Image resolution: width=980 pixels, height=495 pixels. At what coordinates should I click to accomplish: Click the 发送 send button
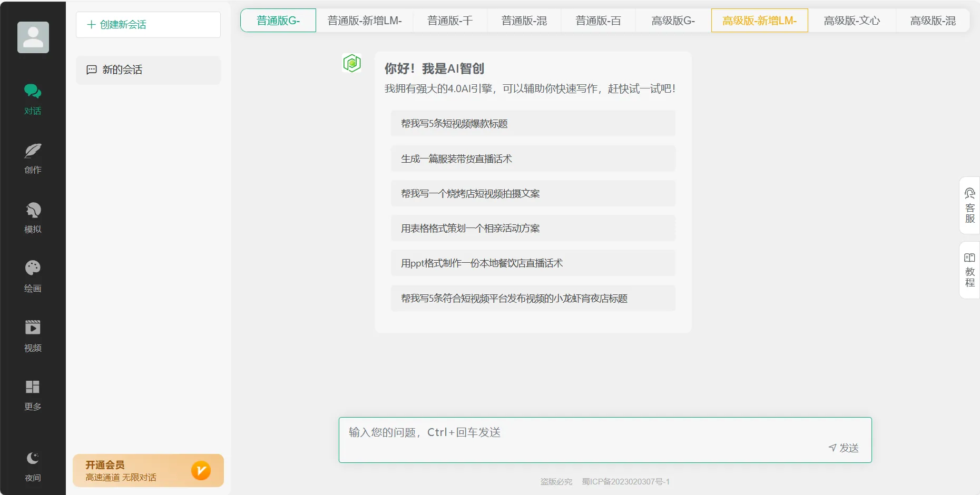844,448
